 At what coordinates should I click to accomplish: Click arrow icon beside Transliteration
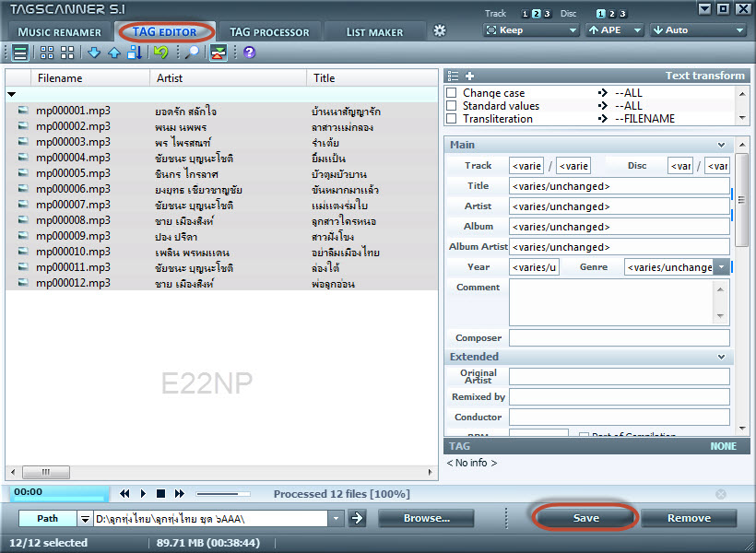click(x=603, y=119)
